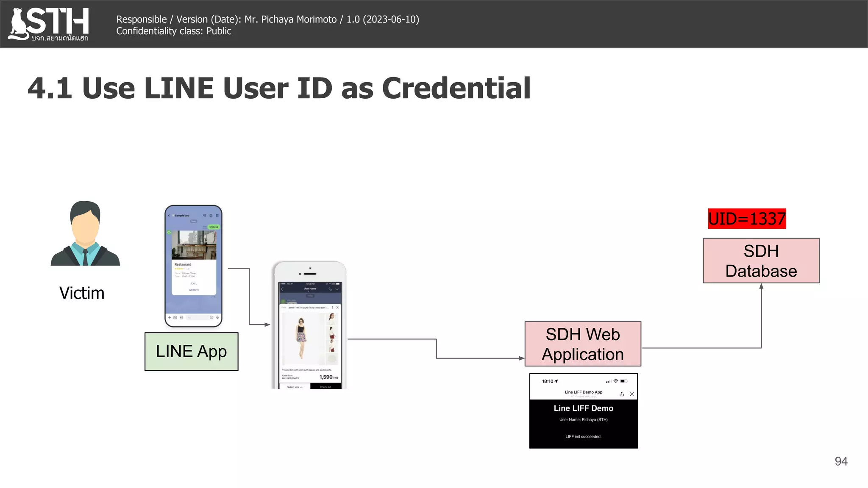
Task: Click the Line LIFF Demo heading
Action: pos(584,408)
